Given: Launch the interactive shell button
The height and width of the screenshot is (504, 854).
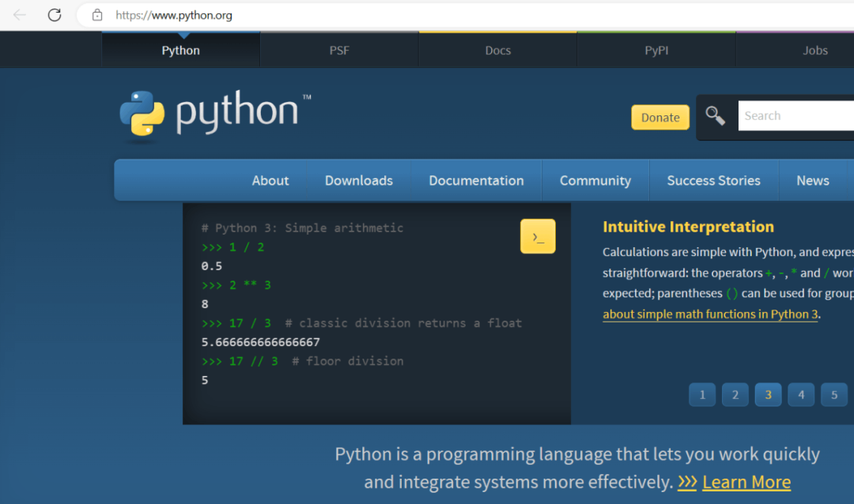Looking at the screenshot, I should (538, 237).
